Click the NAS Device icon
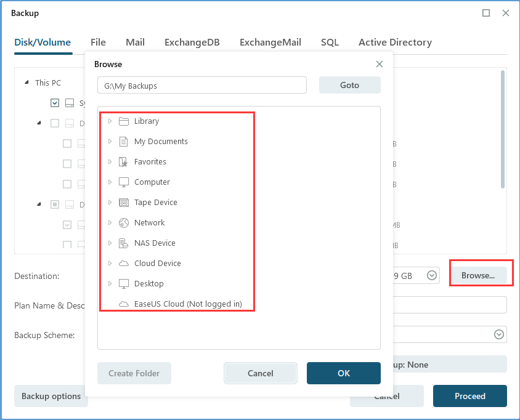Image resolution: width=520 pixels, height=420 pixels. (123, 243)
